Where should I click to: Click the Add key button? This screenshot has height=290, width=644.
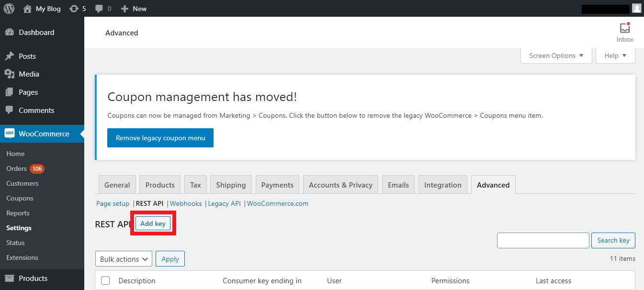153,224
